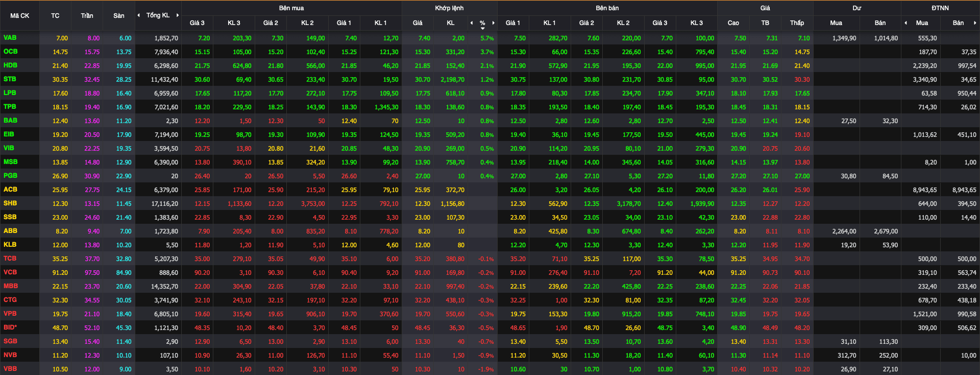This screenshot has width=980, height=375.
Task: Click the ACB ĐTNN Mua value 8,943,65
Action: click(x=924, y=190)
